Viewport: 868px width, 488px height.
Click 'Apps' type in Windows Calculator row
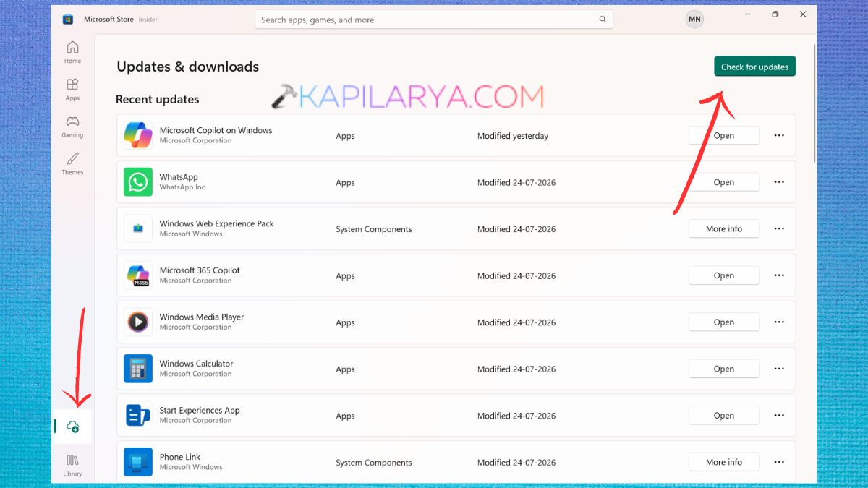345,369
